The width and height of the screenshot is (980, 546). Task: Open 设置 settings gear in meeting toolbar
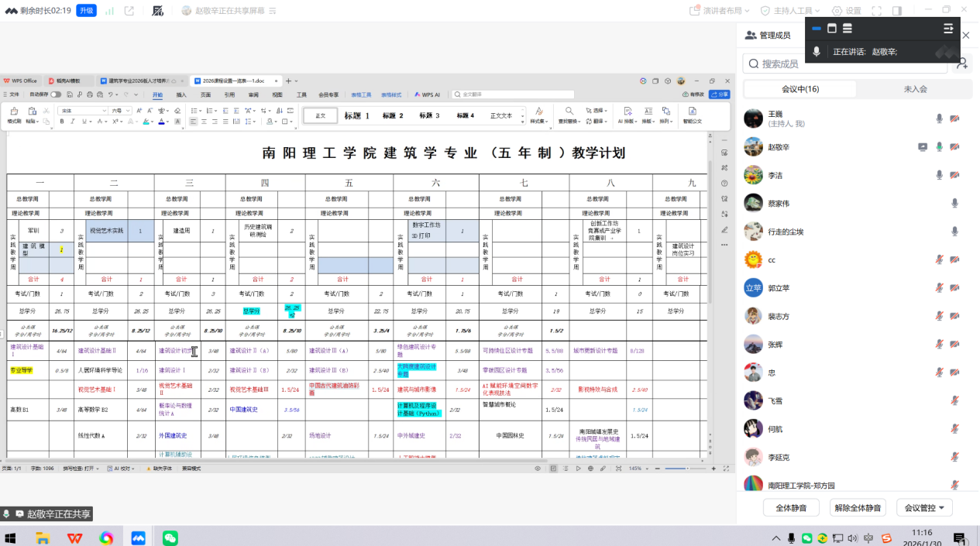coord(846,11)
